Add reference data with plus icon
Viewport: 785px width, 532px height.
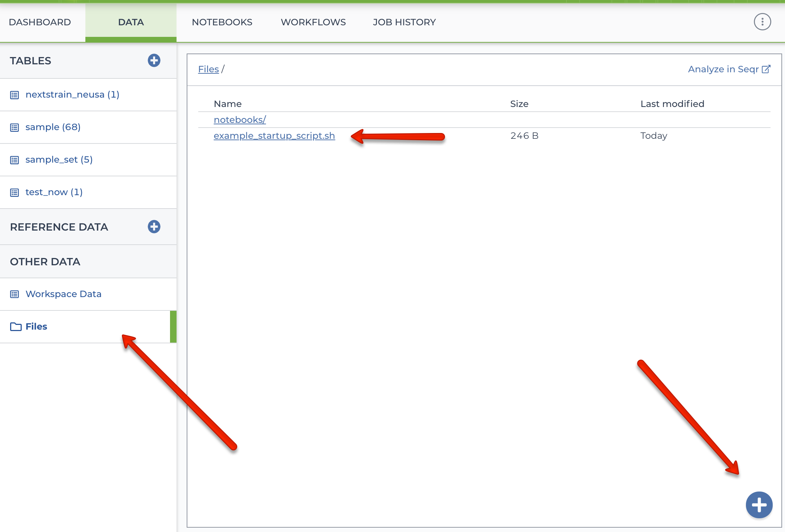pyautogui.click(x=154, y=227)
